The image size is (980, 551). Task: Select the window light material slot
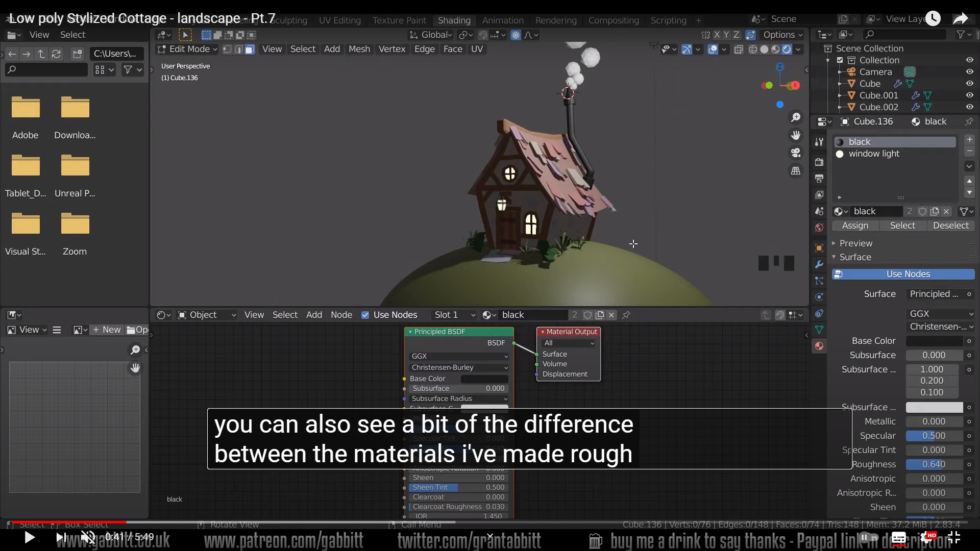point(874,154)
